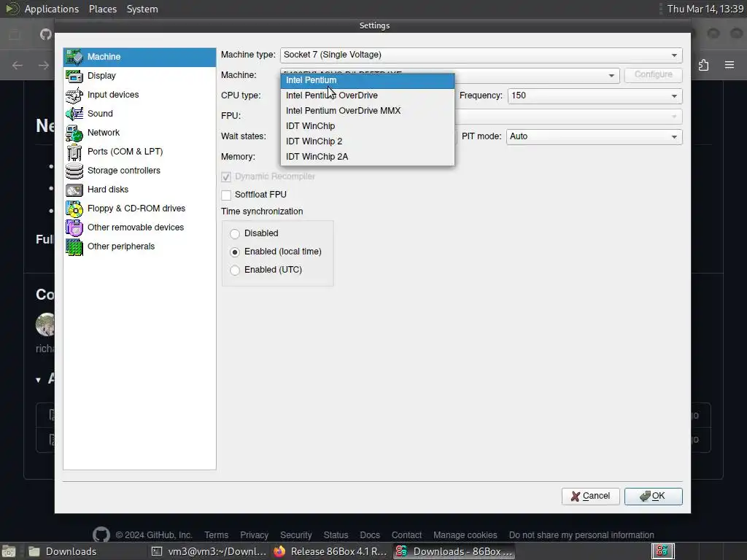Open the System menu in top panel
747x560 pixels.
[142, 9]
